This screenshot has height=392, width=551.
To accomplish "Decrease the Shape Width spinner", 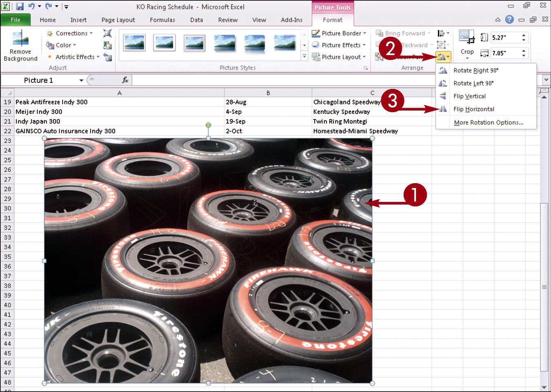I will click(x=524, y=55).
